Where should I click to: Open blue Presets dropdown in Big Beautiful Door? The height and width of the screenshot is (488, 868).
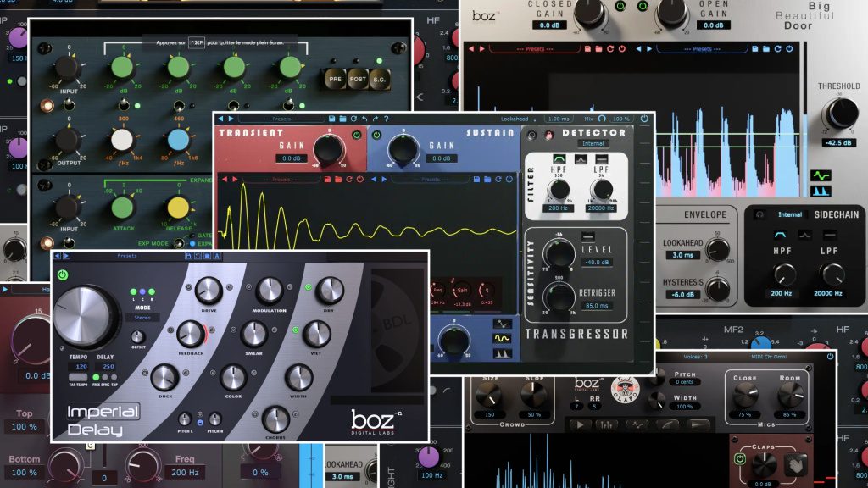[x=702, y=49]
